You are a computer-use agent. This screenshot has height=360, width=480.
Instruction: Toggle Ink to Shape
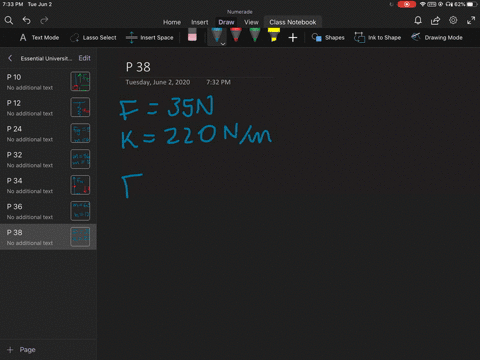click(x=377, y=37)
